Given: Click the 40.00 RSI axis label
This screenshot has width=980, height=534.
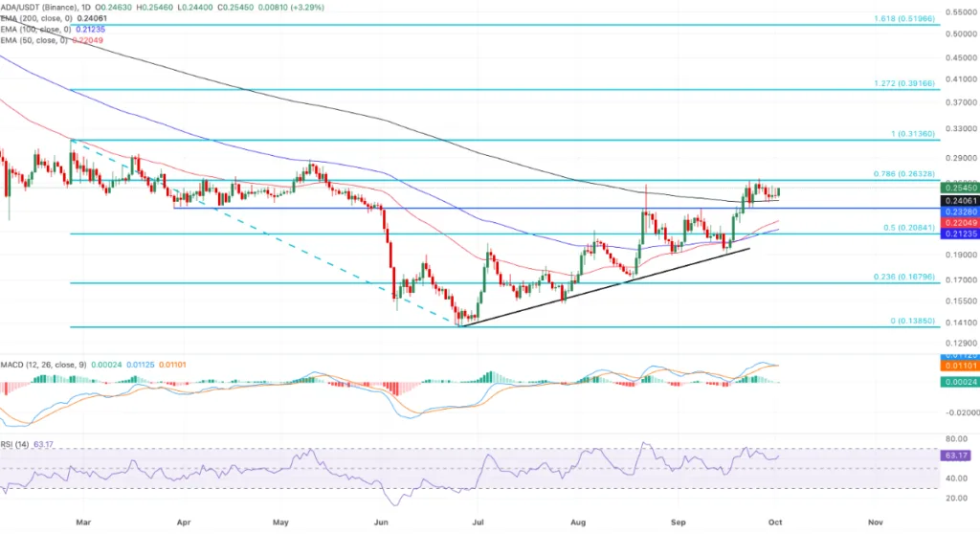Looking at the screenshot, I should coord(956,479).
